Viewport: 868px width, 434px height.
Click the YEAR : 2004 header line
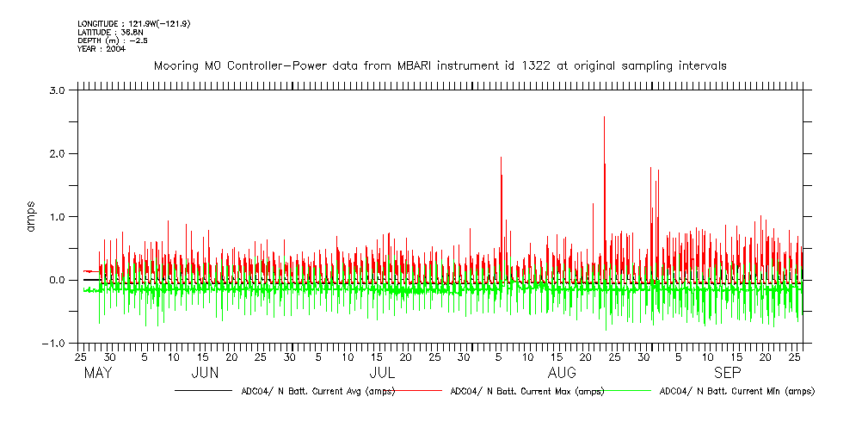(102, 49)
